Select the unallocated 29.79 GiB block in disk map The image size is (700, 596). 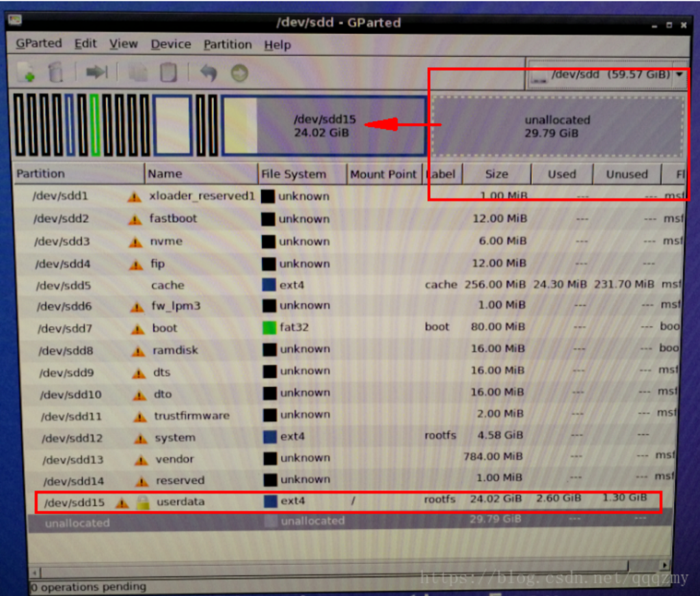click(x=558, y=126)
